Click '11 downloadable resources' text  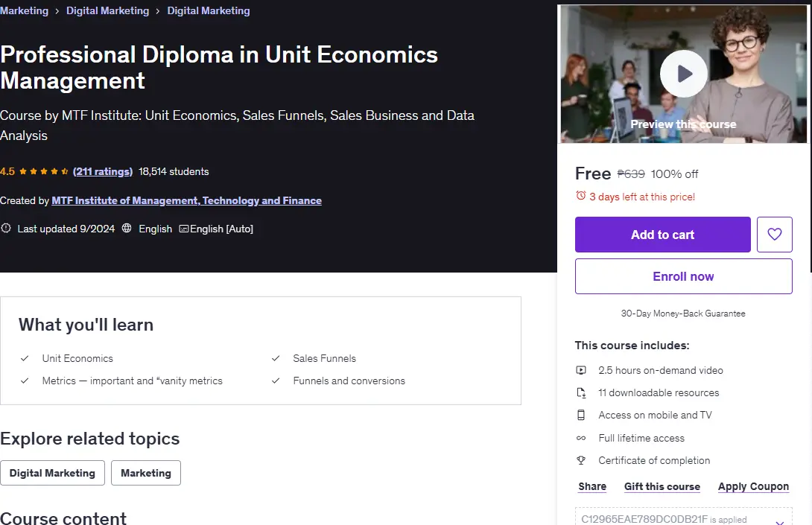(659, 392)
